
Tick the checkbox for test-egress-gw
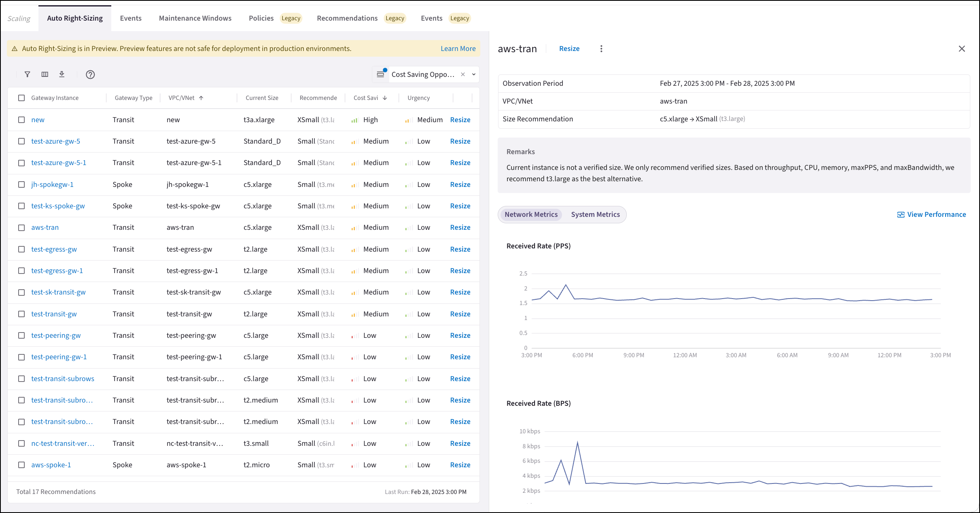[x=21, y=249]
